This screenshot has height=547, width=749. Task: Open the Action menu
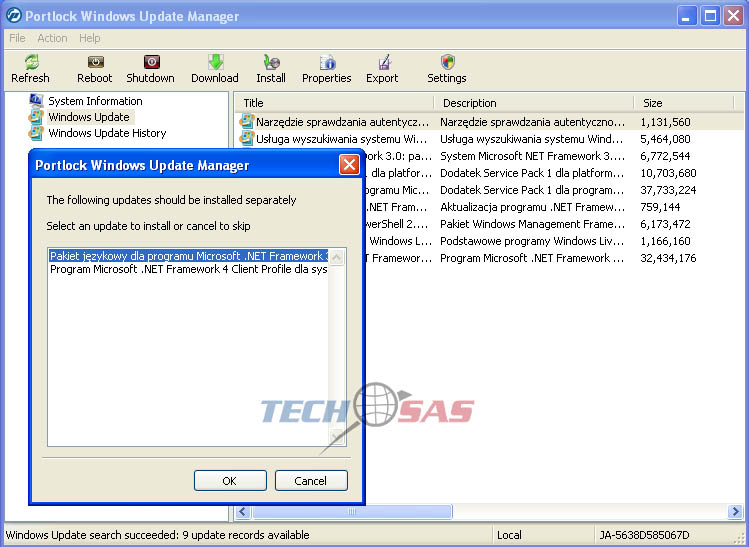pyautogui.click(x=52, y=38)
